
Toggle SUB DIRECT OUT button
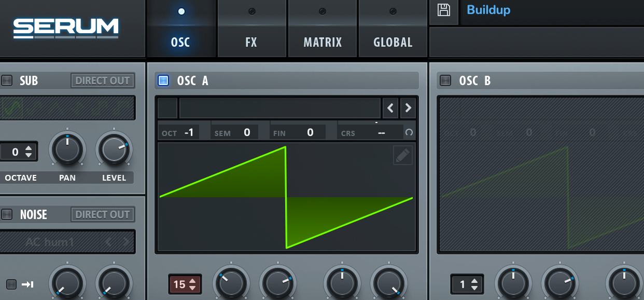coord(103,80)
